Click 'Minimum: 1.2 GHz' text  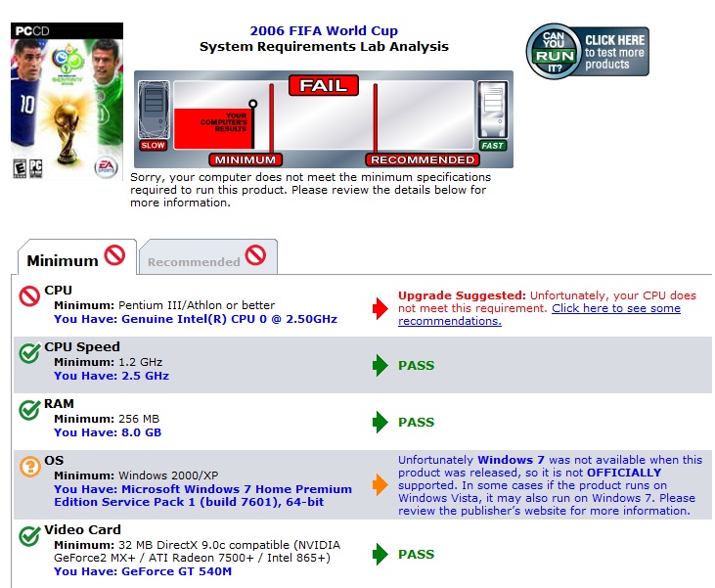(x=108, y=362)
